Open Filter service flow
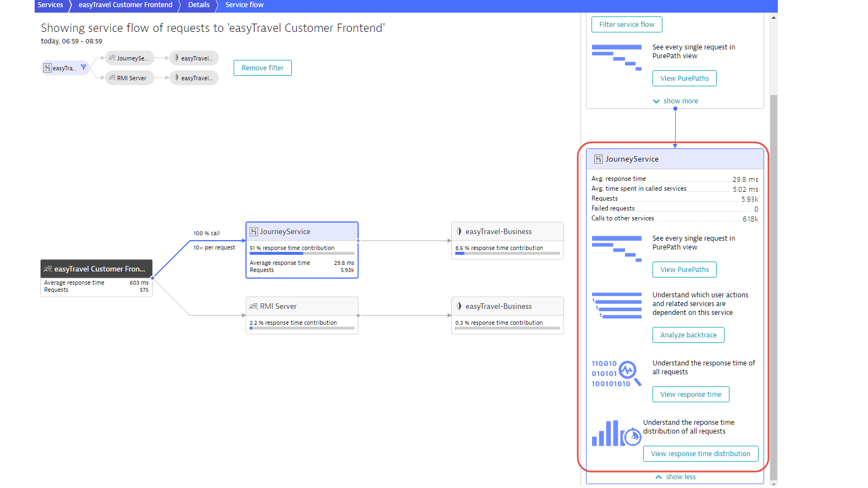Viewport: 868px width, 488px height. pyautogui.click(x=627, y=25)
